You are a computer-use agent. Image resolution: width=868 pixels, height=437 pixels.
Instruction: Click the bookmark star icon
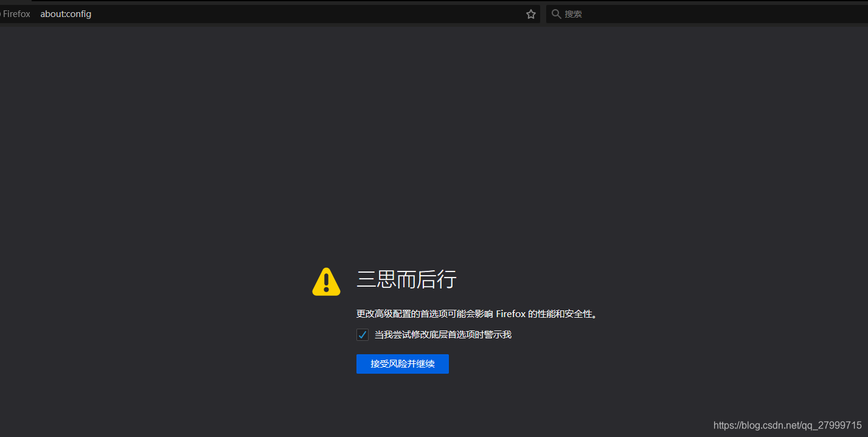tap(531, 14)
